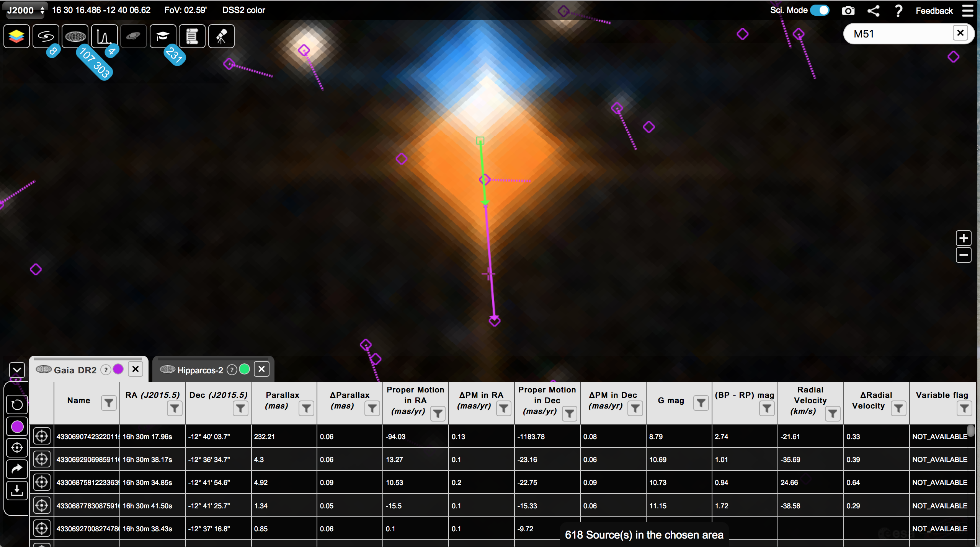Select Dec cell -12° 41' 25.7"
The image size is (980, 547).
219,506
